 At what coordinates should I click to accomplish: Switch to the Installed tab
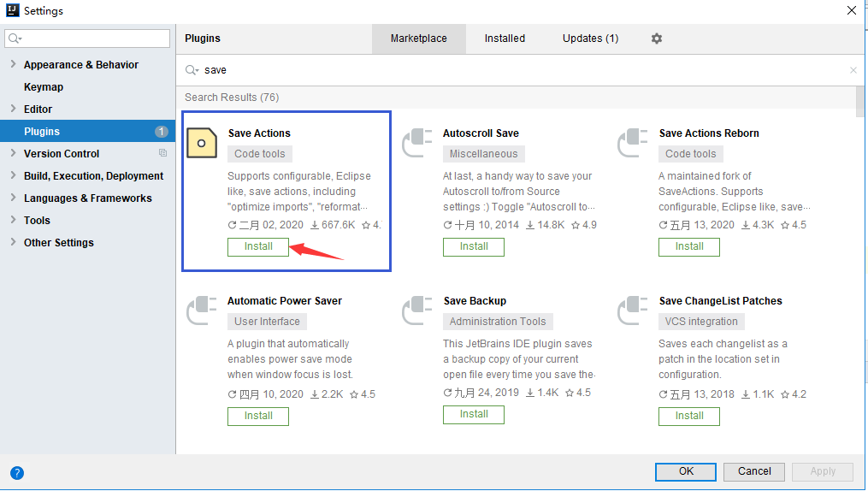(505, 38)
